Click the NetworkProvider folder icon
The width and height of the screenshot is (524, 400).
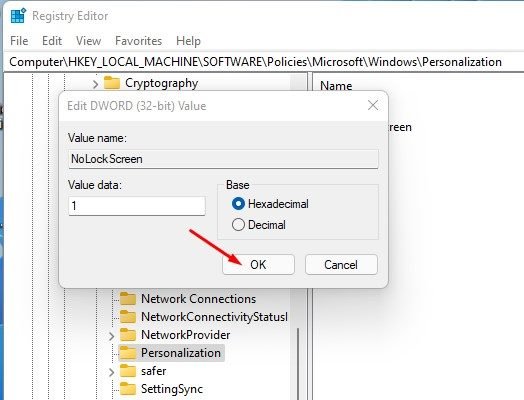[128, 335]
